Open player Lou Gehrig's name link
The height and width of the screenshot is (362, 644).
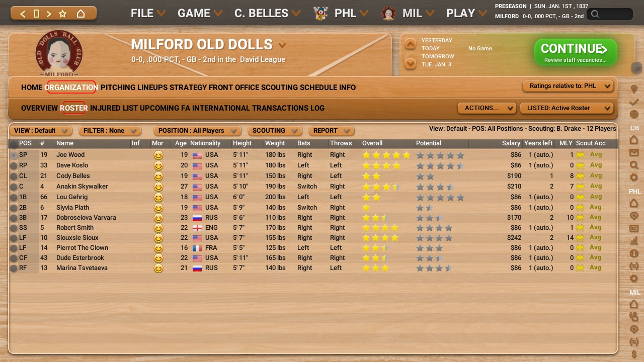[72, 197]
